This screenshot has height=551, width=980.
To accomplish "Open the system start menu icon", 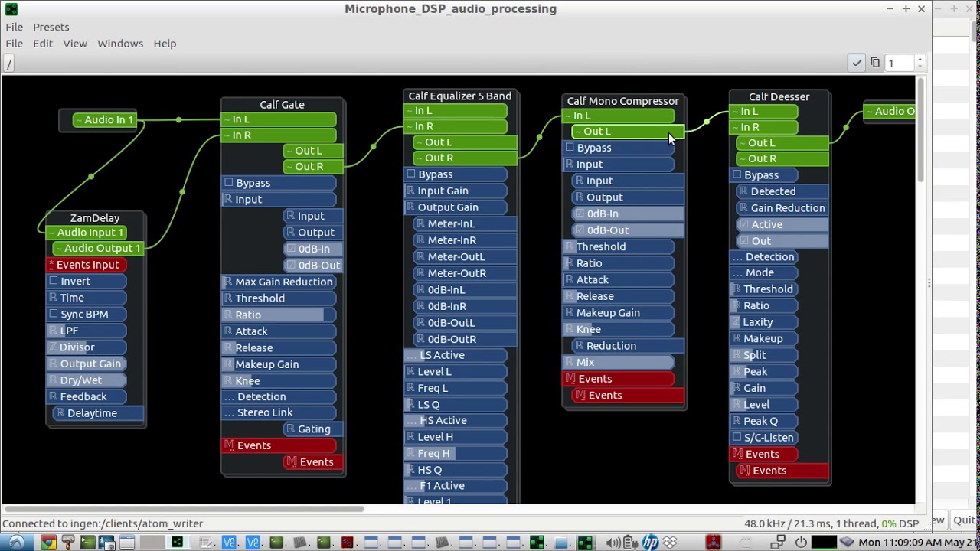I will 15,543.
